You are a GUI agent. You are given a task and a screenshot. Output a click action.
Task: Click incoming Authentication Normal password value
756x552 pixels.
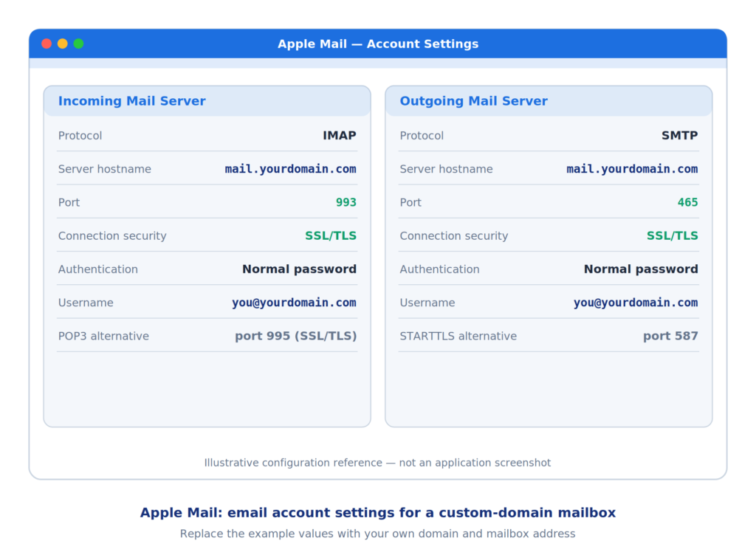[x=300, y=269]
